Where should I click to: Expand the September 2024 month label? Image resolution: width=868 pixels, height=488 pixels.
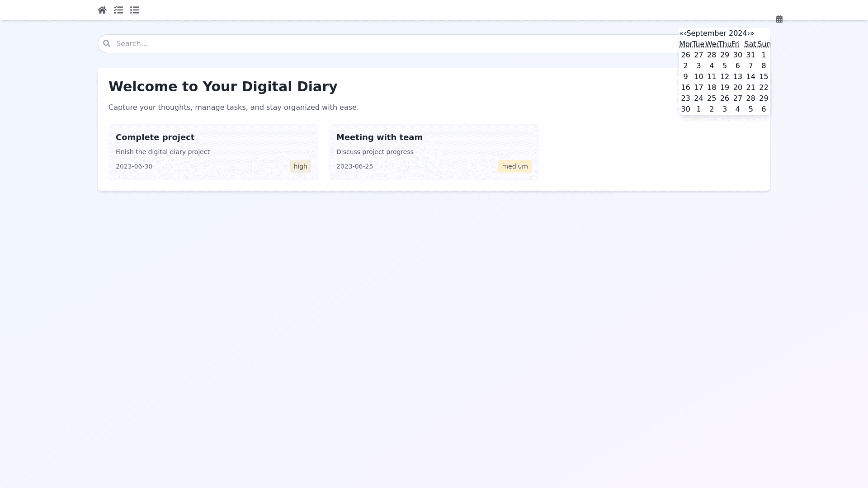[x=717, y=33]
